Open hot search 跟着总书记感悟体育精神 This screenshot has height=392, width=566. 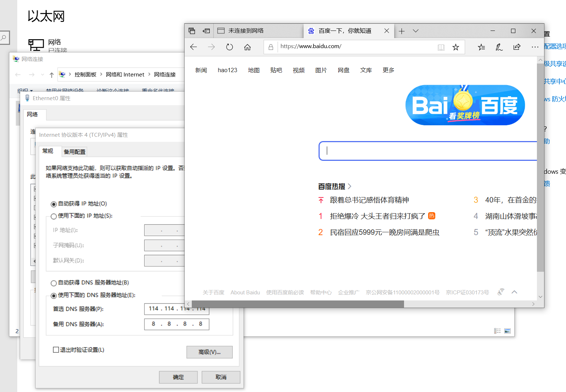[370, 200]
